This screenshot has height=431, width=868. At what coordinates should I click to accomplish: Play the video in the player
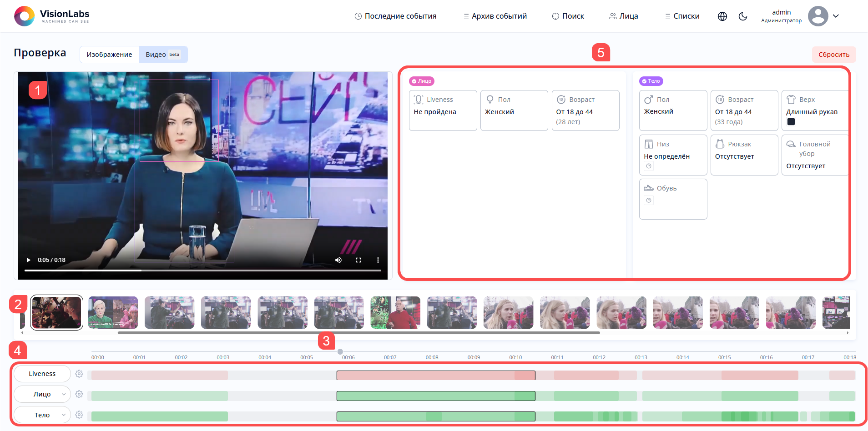28,260
